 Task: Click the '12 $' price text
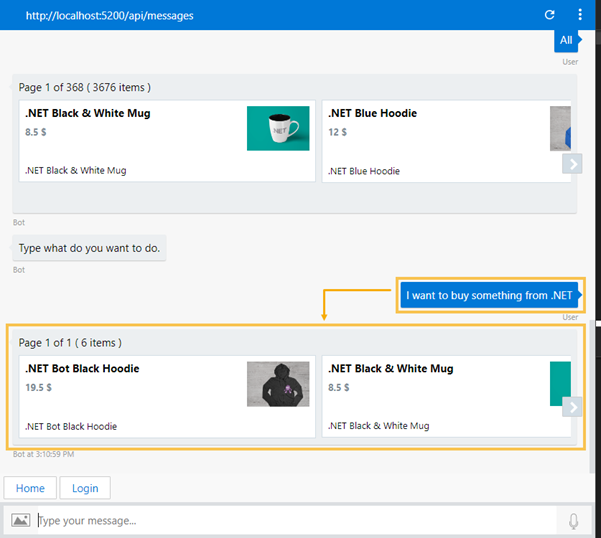(337, 132)
